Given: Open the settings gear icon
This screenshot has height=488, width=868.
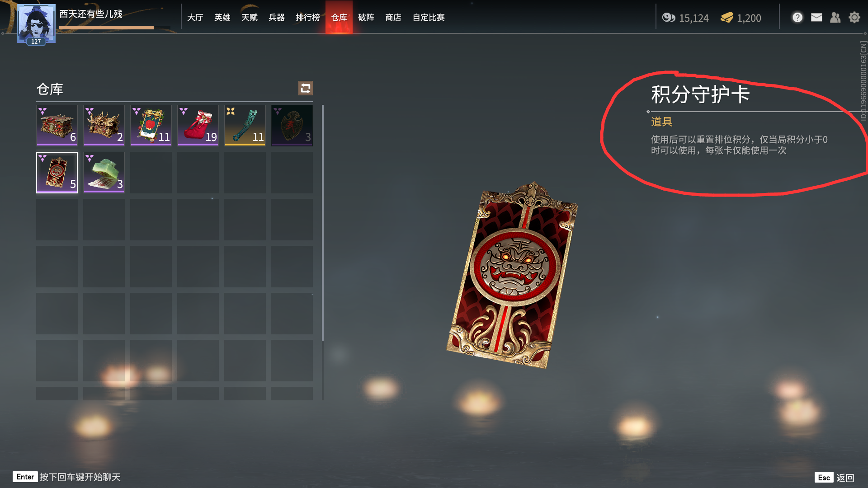Looking at the screenshot, I should 854,17.
